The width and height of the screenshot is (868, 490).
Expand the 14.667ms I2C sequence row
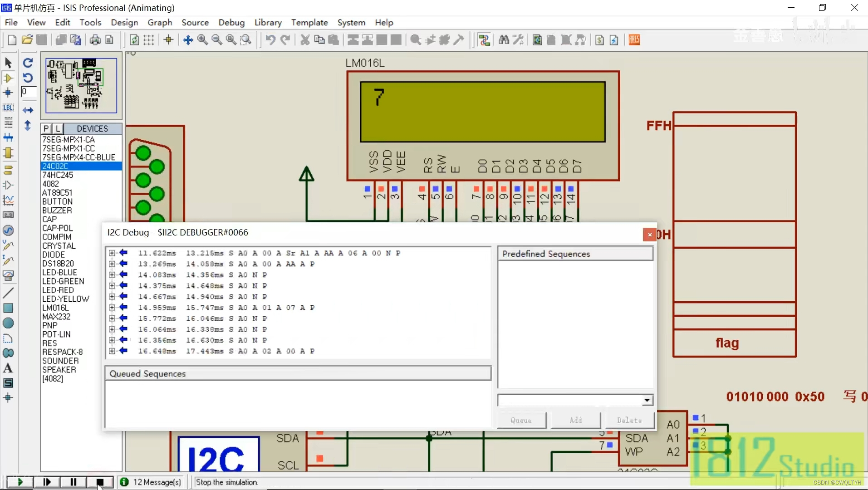click(112, 296)
